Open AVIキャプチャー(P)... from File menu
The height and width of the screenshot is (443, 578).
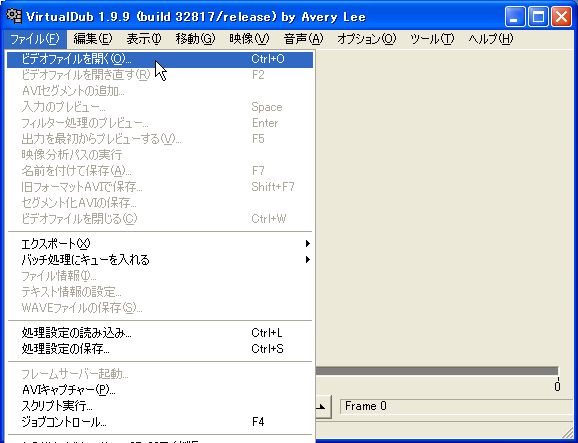click(160, 390)
